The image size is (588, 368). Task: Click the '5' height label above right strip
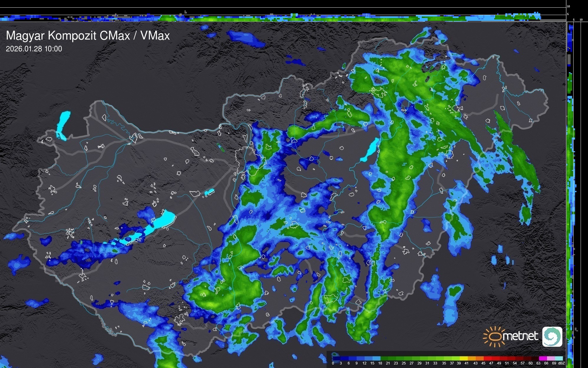click(x=574, y=20)
